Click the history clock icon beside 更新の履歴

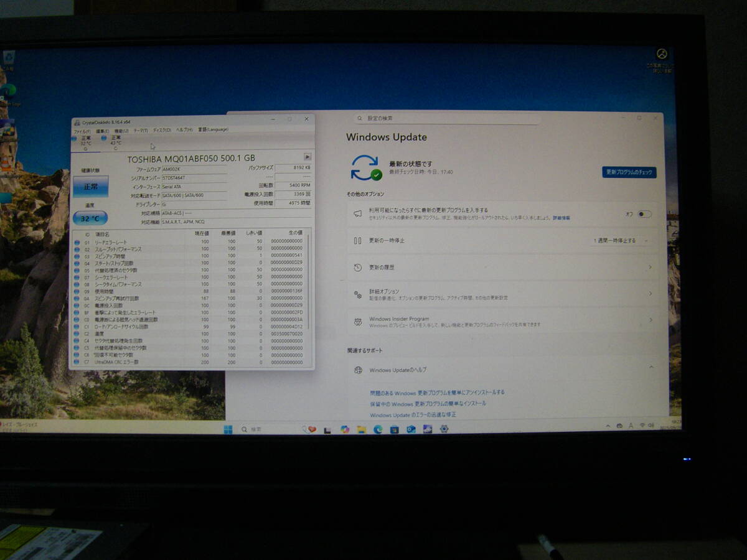tap(358, 268)
